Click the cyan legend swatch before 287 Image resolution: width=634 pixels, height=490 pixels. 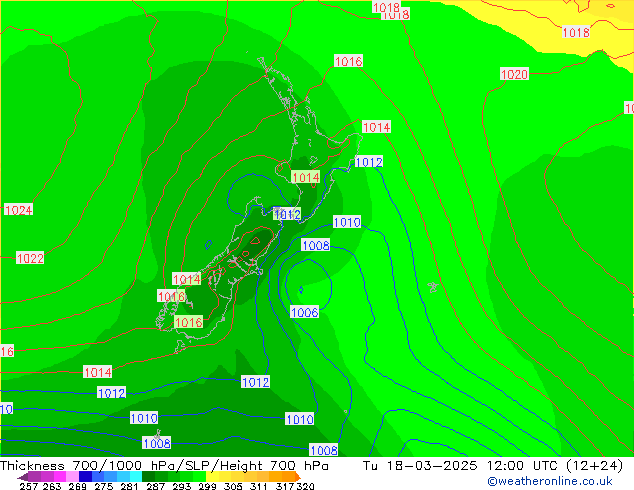click(135, 477)
